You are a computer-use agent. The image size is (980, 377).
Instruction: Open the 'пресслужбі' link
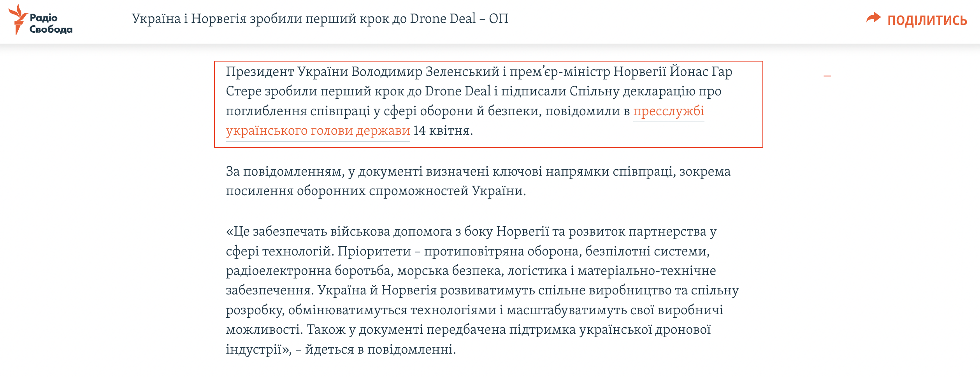tap(669, 111)
